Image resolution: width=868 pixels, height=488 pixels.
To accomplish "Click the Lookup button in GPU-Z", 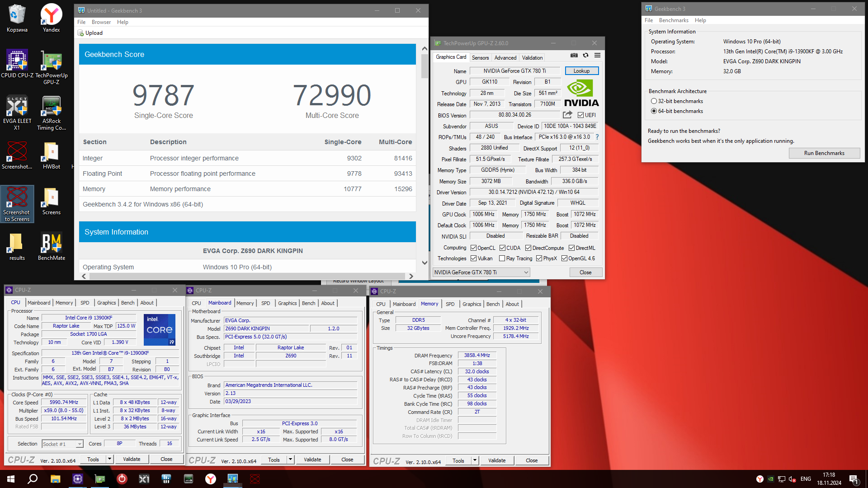I will click(581, 71).
